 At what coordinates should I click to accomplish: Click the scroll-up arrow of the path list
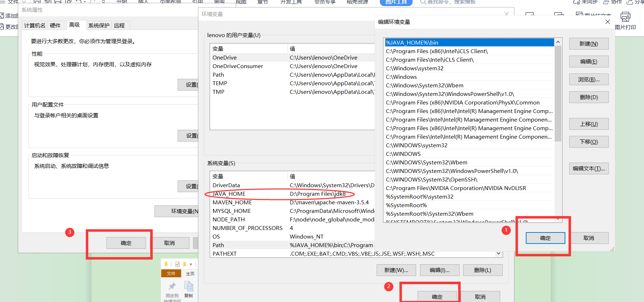pyautogui.click(x=558, y=42)
